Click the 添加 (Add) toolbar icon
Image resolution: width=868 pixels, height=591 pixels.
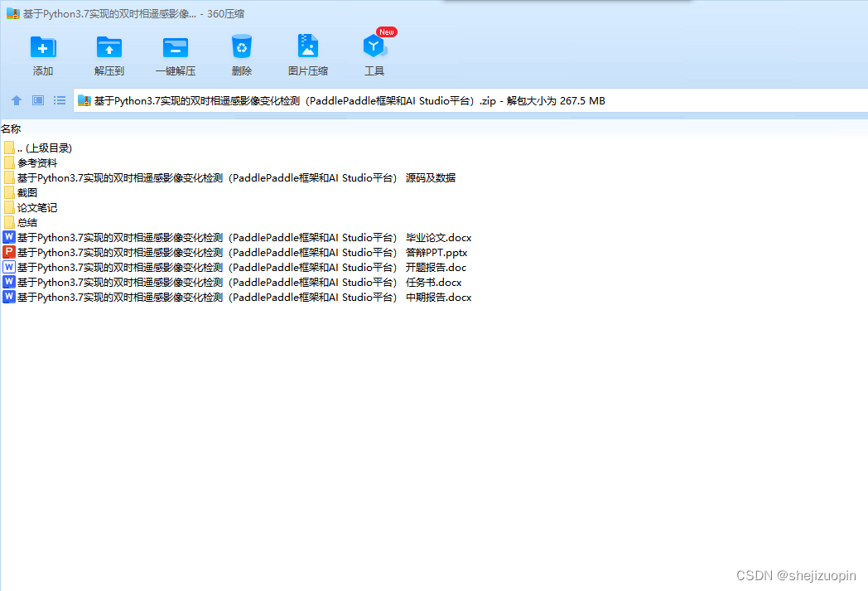42,47
